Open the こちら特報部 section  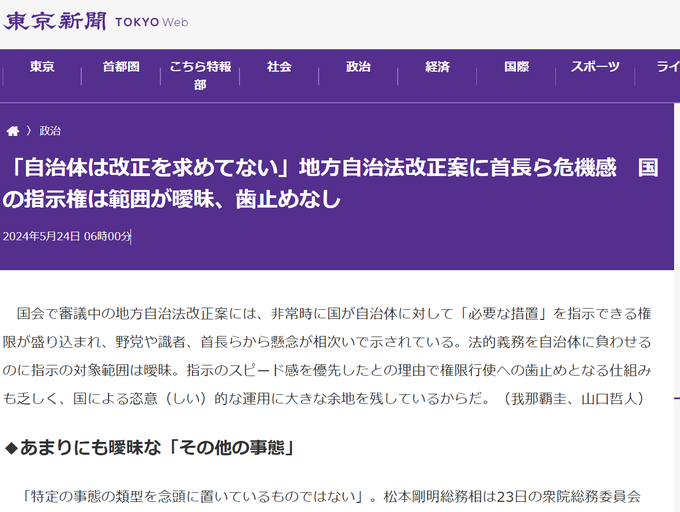[x=200, y=75]
